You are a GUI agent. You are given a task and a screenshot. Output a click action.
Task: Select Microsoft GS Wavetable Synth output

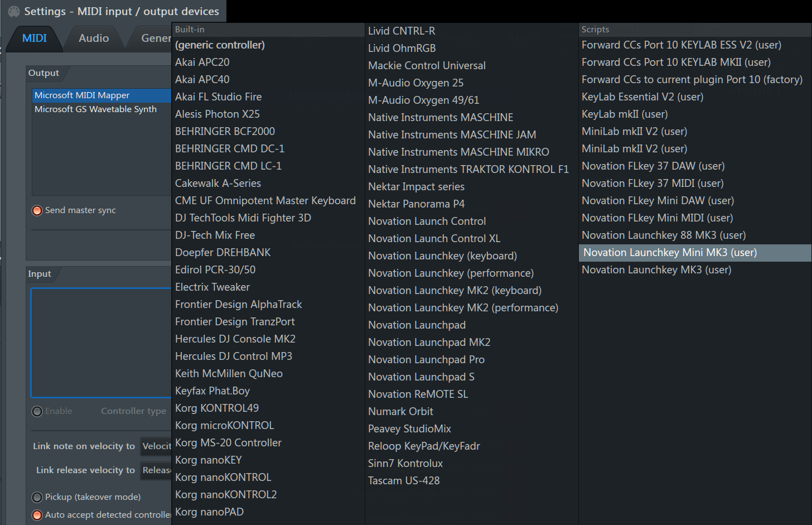[x=101, y=109]
